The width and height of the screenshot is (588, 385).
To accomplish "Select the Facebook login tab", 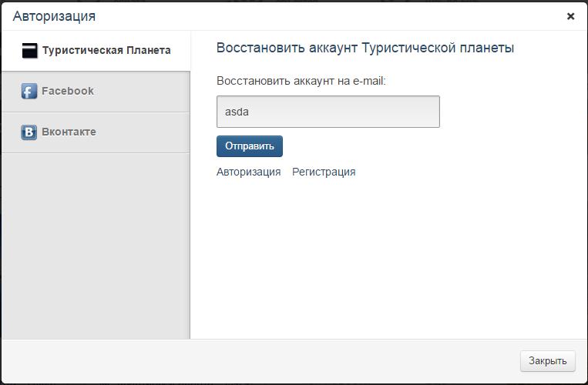I will [68, 91].
